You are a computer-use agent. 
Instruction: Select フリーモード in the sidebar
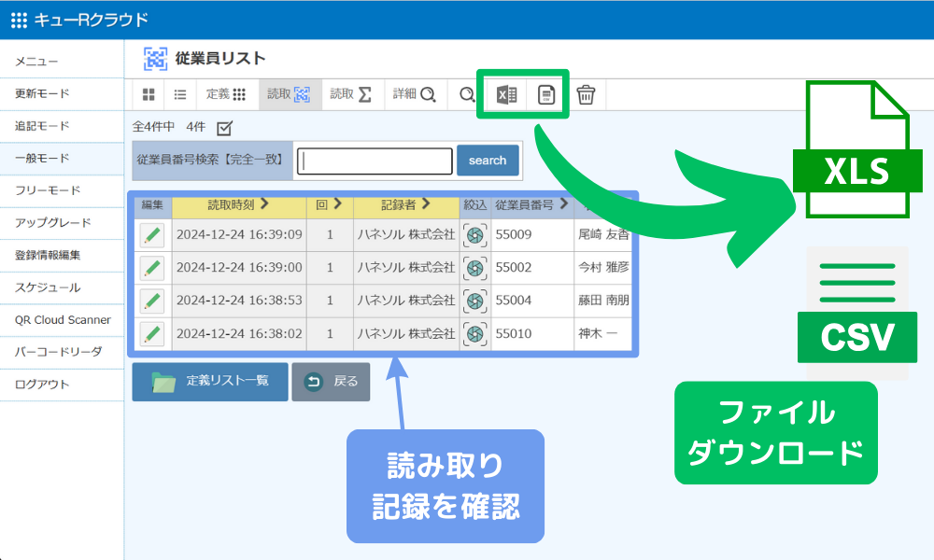pyautogui.click(x=62, y=191)
